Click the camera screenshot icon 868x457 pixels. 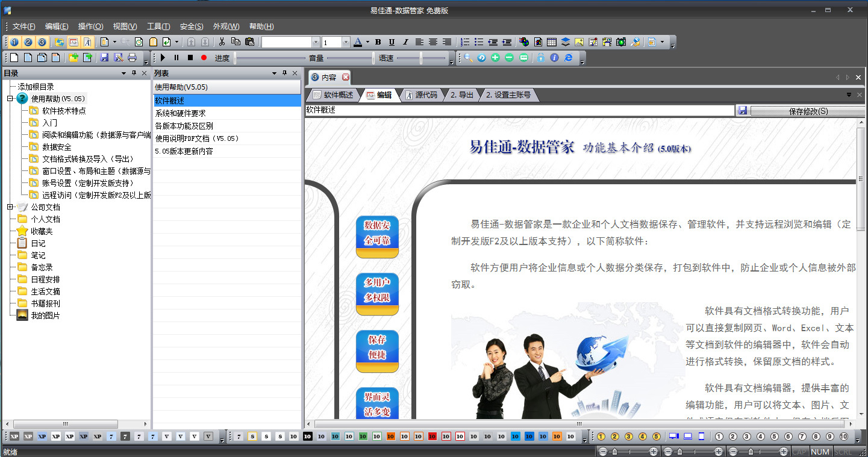(621, 42)
